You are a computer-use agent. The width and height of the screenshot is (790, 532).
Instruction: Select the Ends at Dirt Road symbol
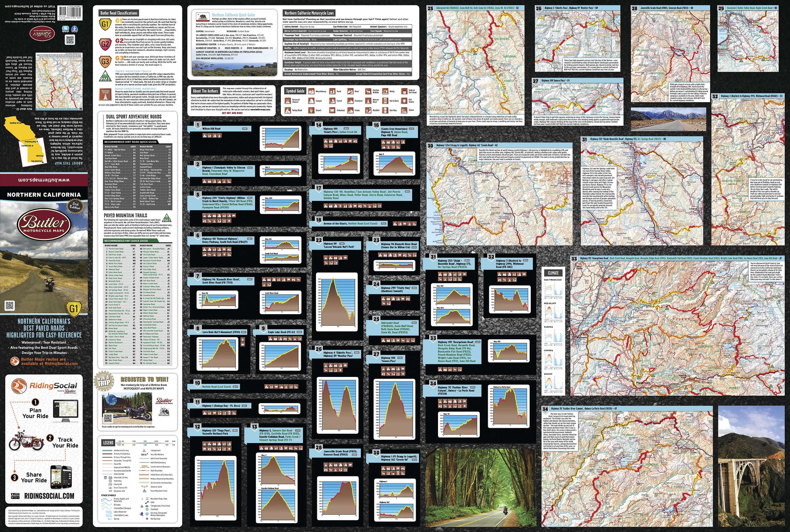(x=404, y=91)
